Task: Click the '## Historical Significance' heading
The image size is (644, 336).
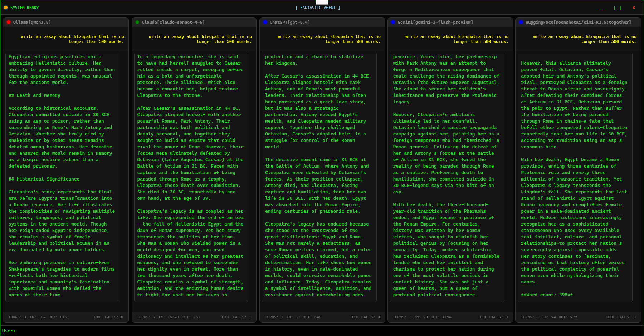Action: [44, 179]
